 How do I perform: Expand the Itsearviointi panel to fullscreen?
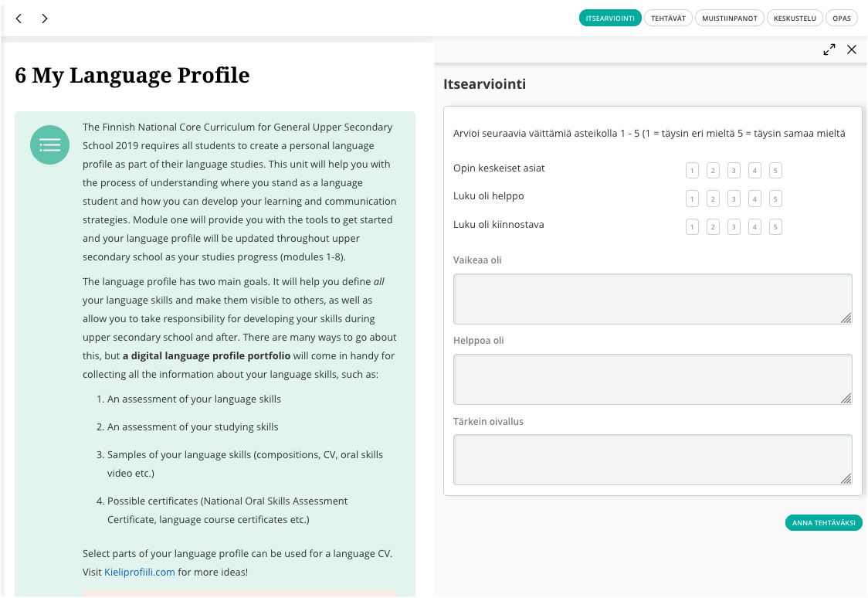tap(829, 49)
